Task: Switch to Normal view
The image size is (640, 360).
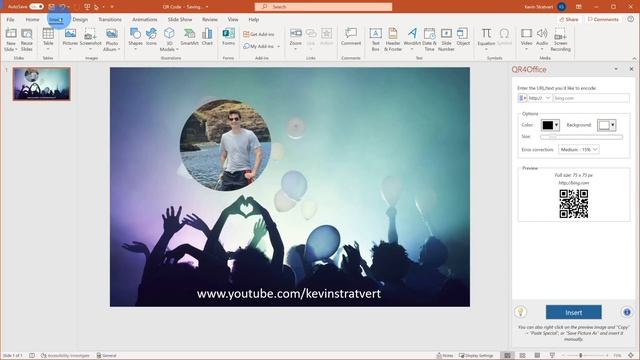Action: pos(507,356)
